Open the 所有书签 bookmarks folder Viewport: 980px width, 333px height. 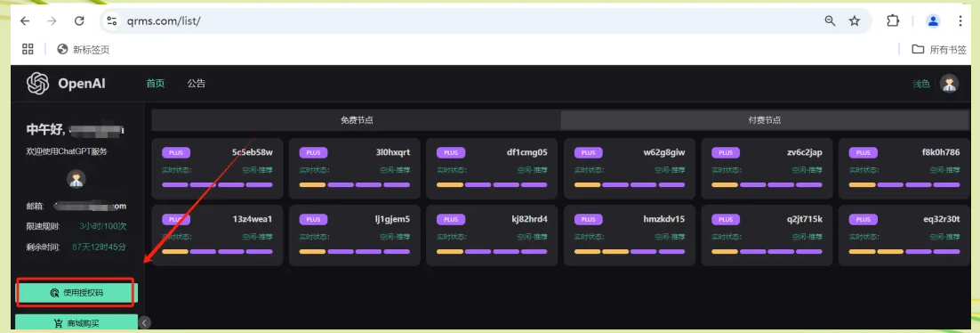tap(939, 50)
